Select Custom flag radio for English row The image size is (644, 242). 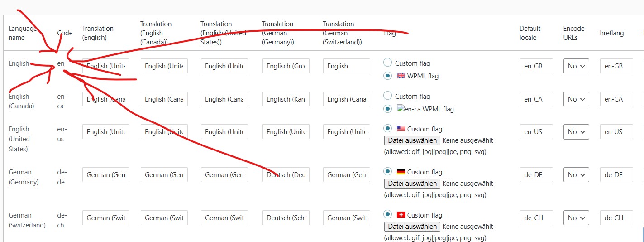pos(387,63)
